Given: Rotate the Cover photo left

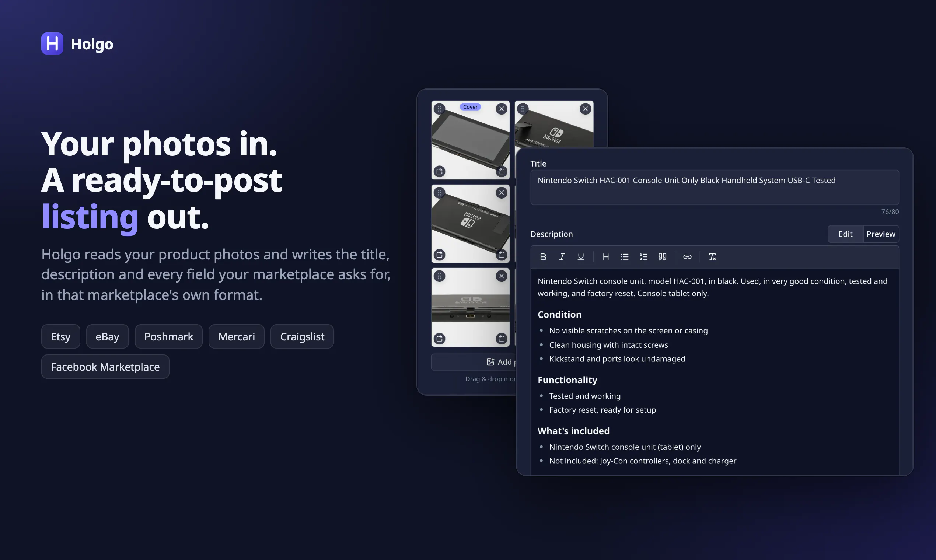Looking at the screenshot, I should [x=440, y=172].
